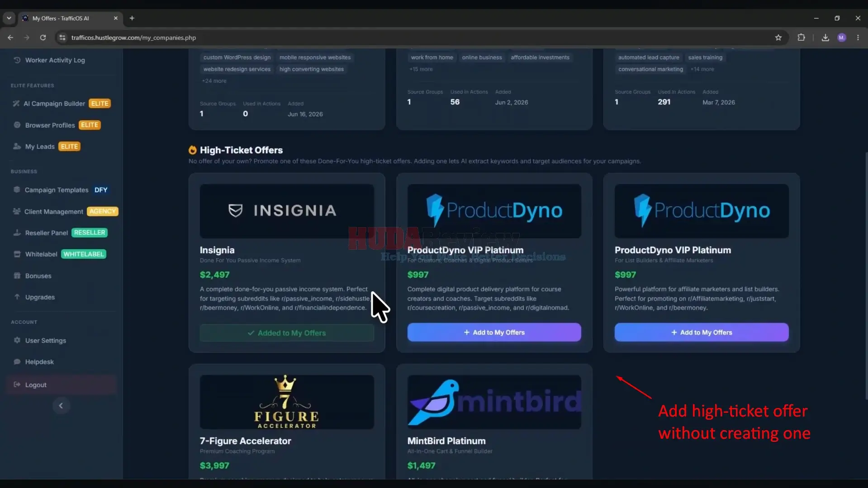Click Added to My Offers on Insignia

287,333
